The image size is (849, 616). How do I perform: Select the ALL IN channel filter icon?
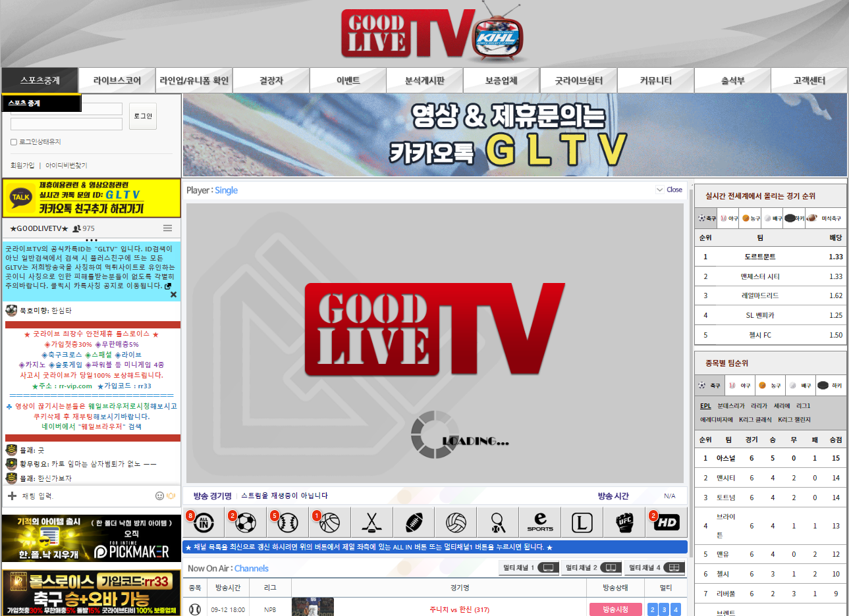pos(204,523)
